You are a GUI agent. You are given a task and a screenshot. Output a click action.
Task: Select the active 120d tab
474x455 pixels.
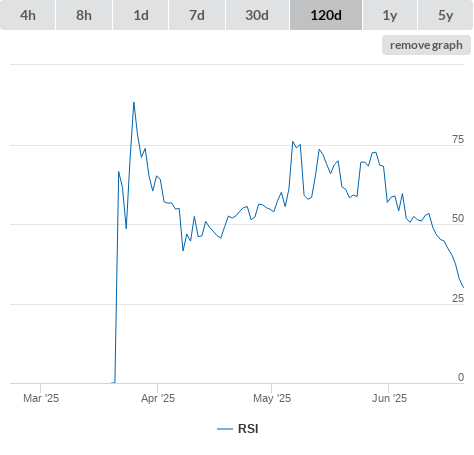[326, 15]
